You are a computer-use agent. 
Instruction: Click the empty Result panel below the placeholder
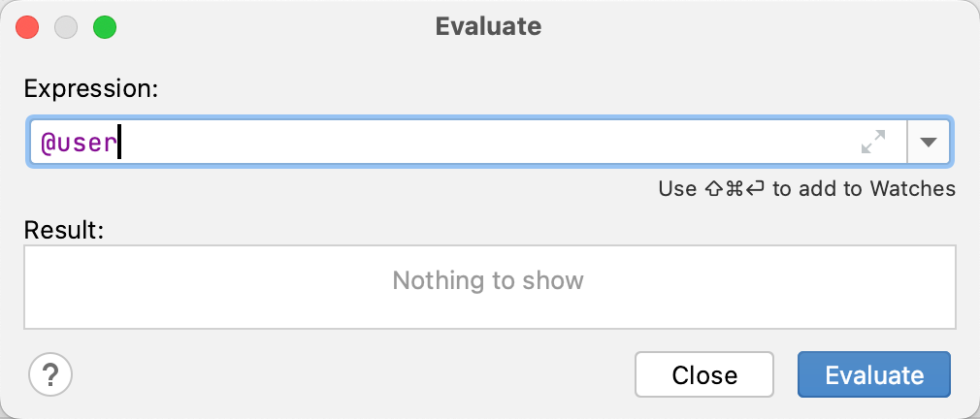click(x=488, y=312)
